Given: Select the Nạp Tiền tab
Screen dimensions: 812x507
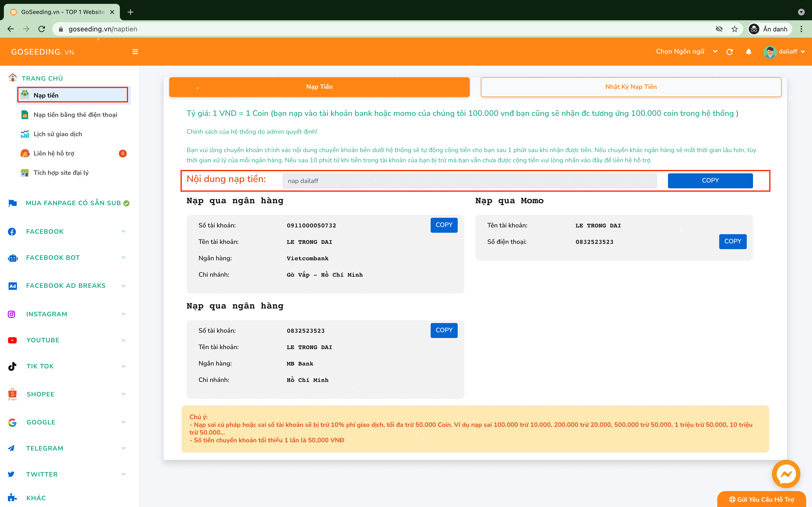Looking at the screenshot, I should 319,86.
